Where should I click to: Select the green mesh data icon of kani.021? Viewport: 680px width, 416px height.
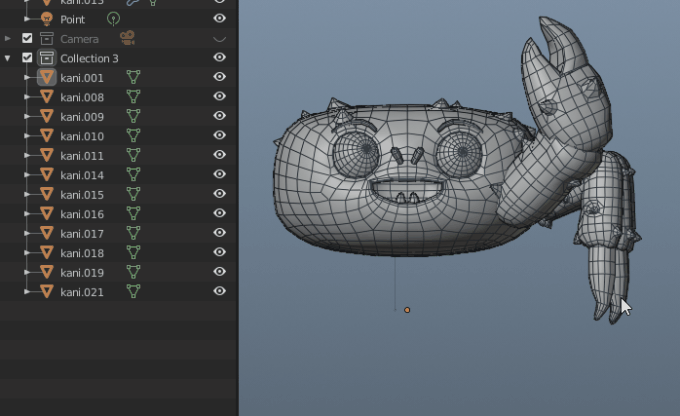(134, 292)
